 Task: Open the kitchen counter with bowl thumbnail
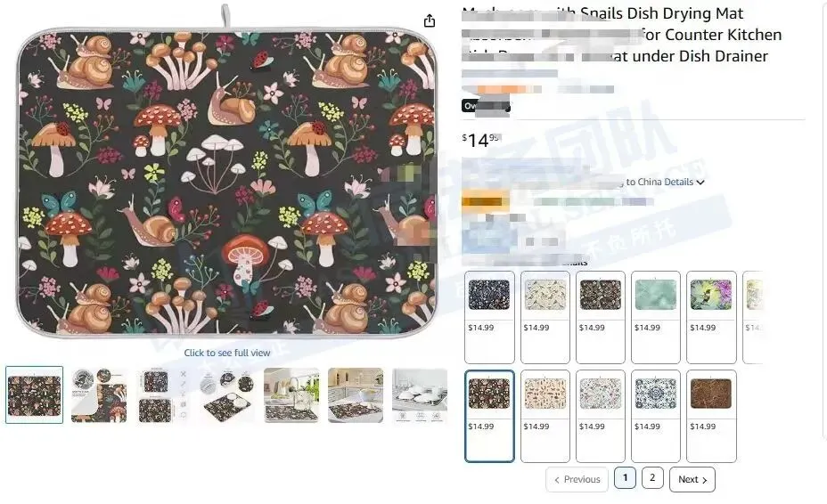pos(356,394)
